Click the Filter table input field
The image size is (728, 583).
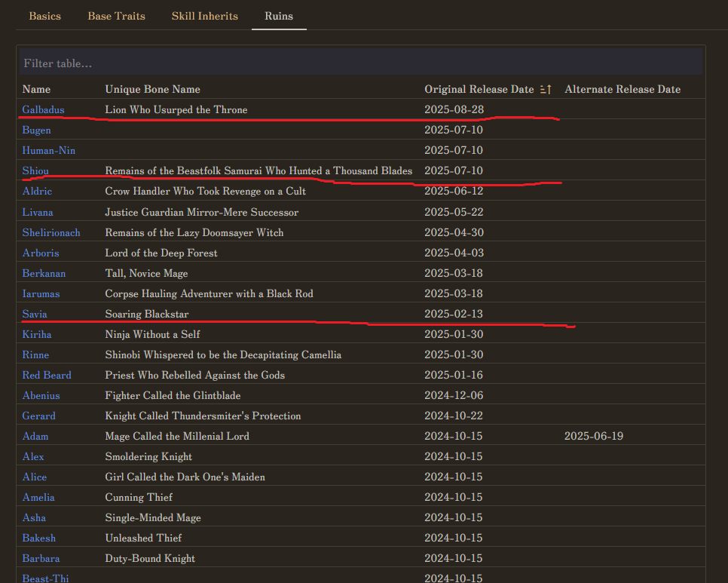(x=360, y=63)
